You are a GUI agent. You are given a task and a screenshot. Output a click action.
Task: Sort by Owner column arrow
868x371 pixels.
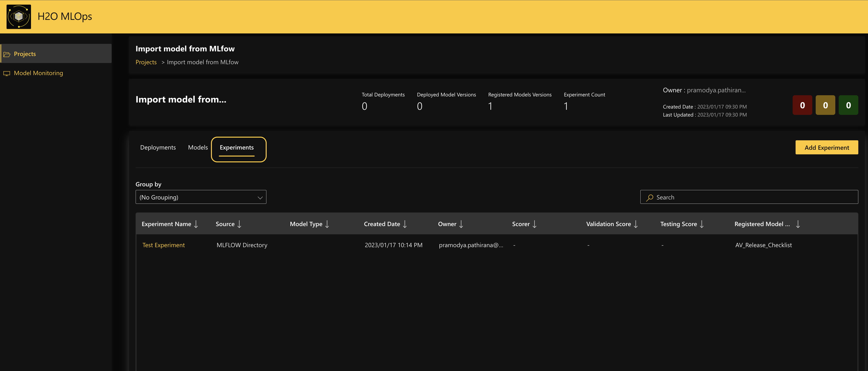click(461, 224)
